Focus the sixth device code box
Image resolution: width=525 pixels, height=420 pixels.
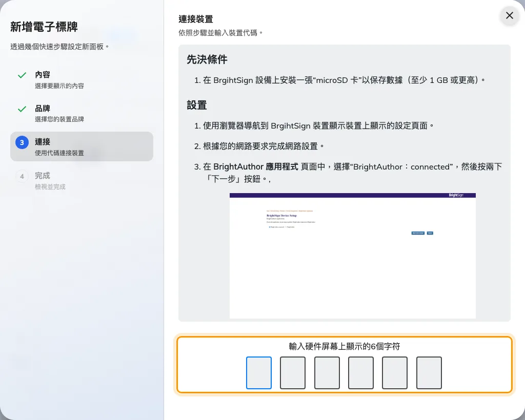tap(429, 373)
